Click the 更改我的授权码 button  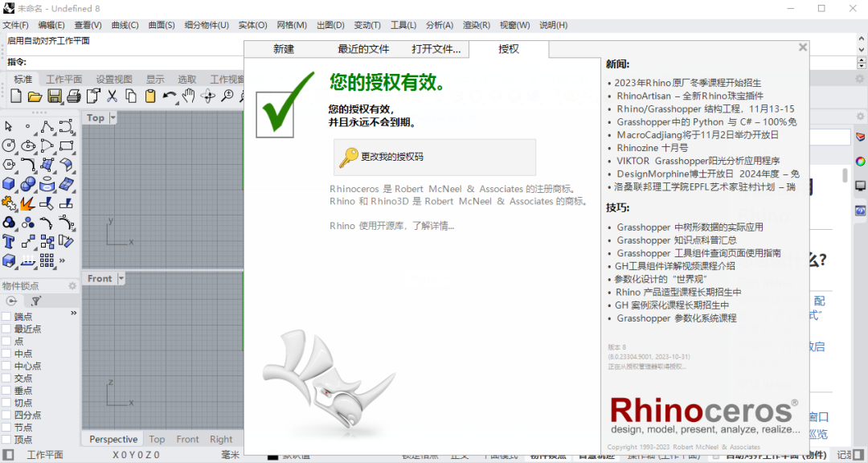[x=435, y=157]
